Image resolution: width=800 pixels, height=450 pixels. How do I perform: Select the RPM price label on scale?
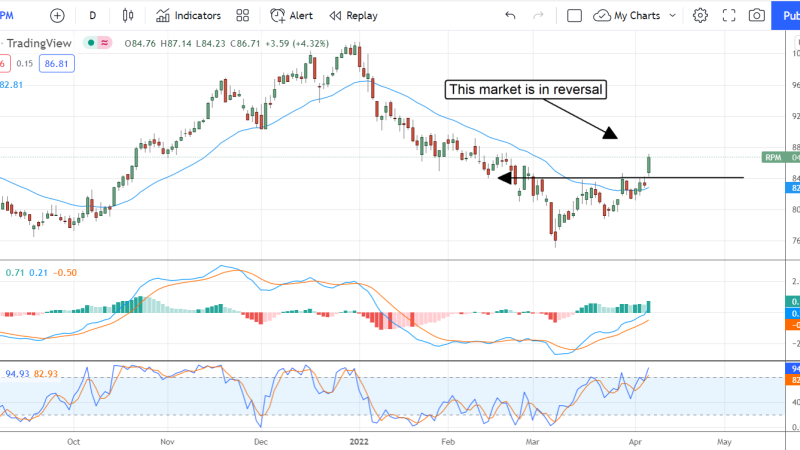pyautogui.click(x=772, y=157)
